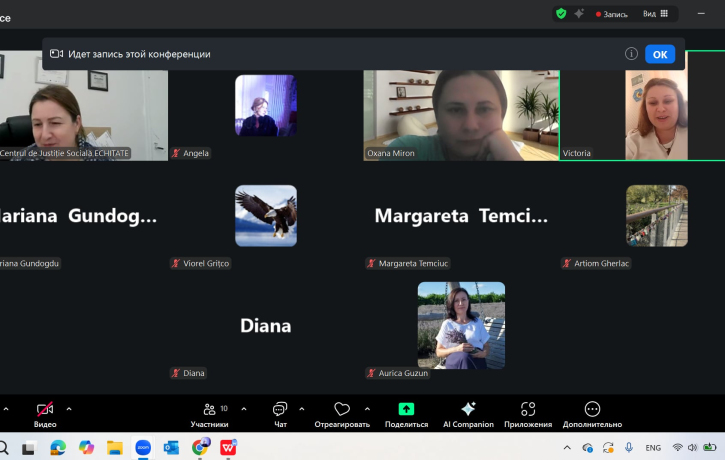Show hidden icons in the system tray
Screen dimensions: 725x460
tap(567, 448)
